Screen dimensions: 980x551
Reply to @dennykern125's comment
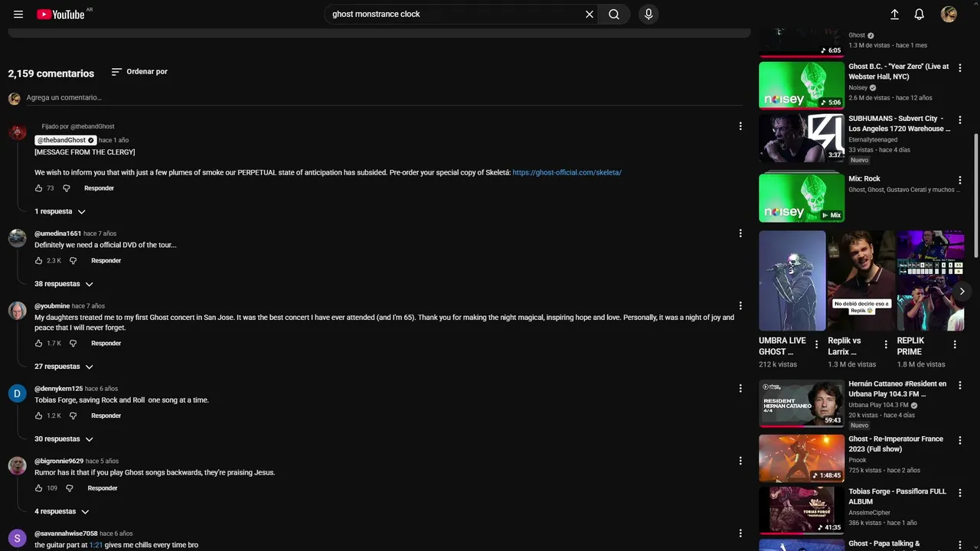click(106, 416)
